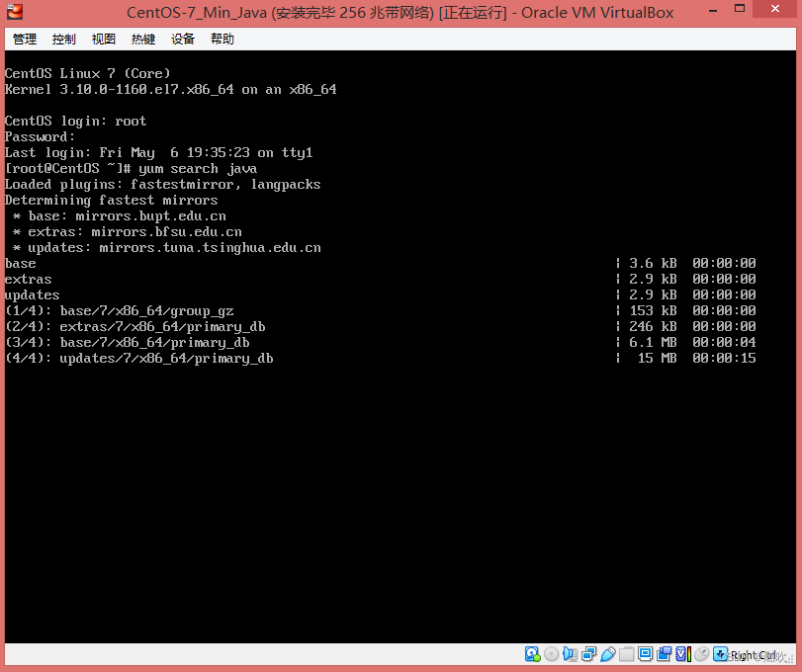The height and width of the screenshot is (672, 802).
Task: Click the network adapters status icon
Action: pyautogui.click(x=588, y=654)
